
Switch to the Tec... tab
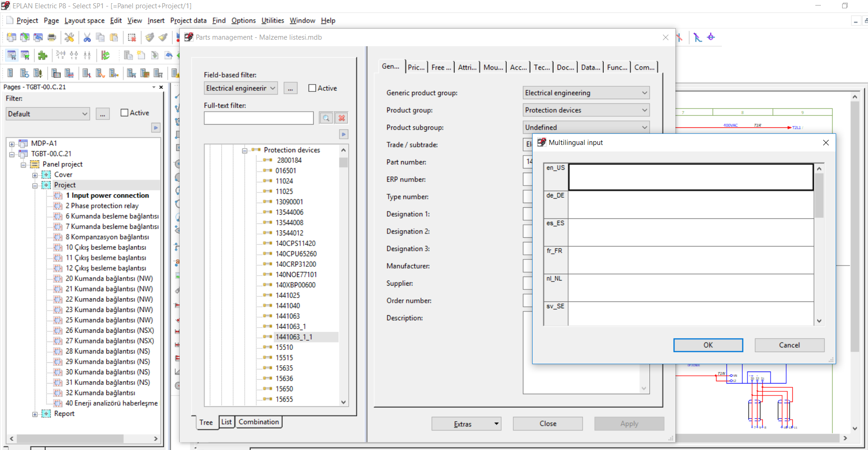(x=542, y=67)
